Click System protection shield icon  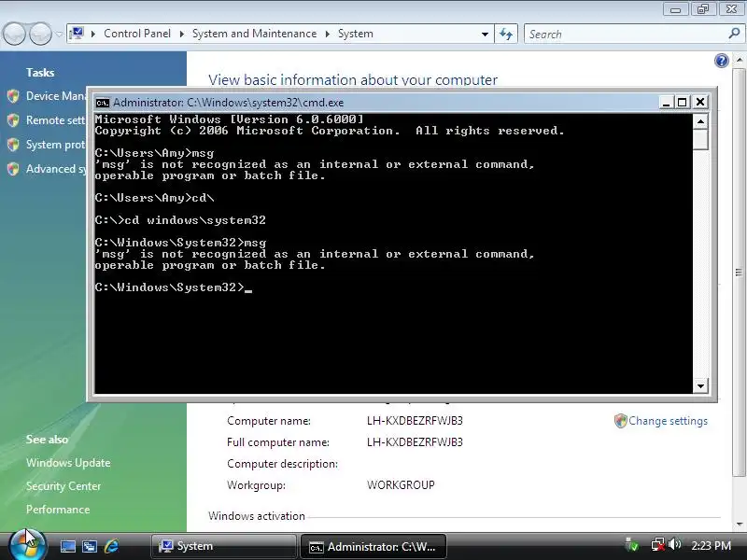pos(13,145)
